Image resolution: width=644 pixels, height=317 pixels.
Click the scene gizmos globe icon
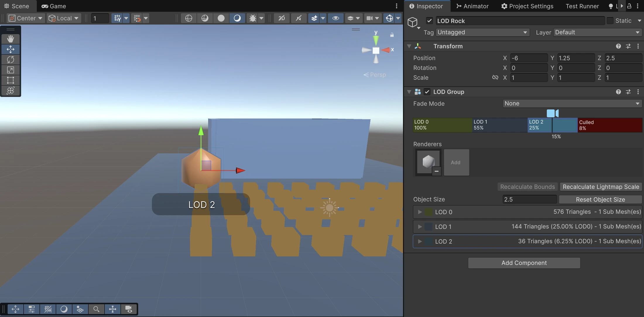(x=389, y=18)
